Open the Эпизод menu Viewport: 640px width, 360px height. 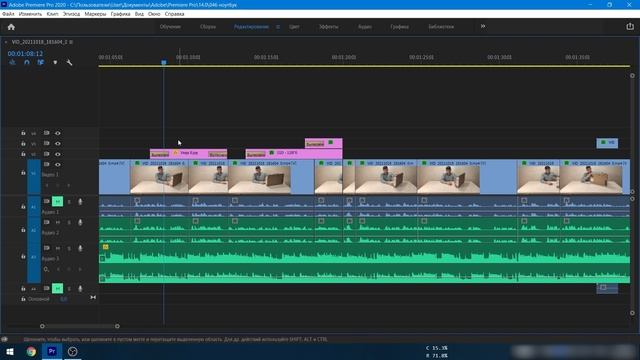71,14
